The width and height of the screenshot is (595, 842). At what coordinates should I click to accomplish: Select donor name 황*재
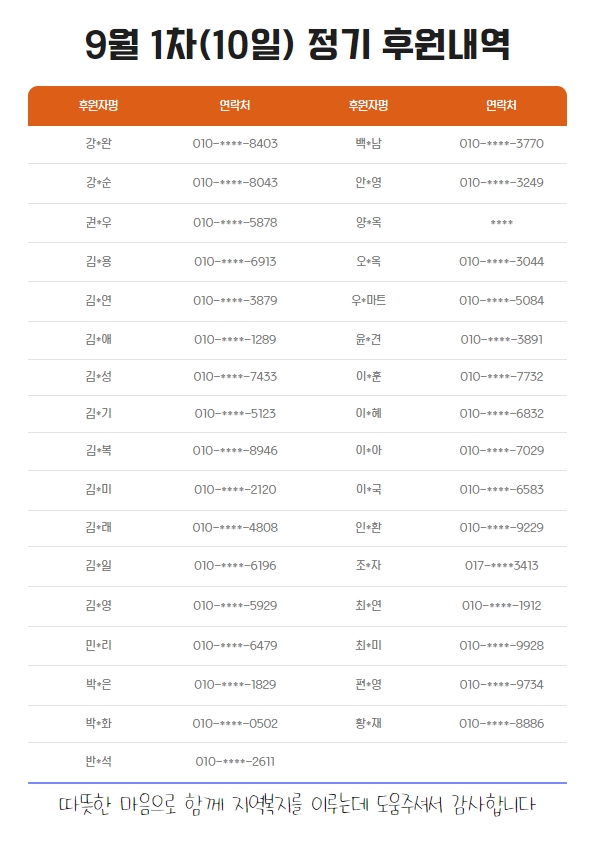click(x=368, y=723)
